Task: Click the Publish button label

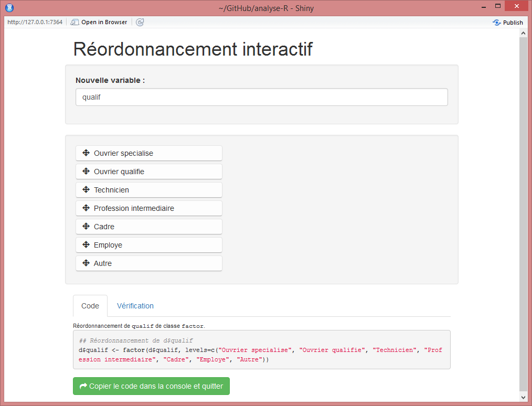Action: click(513, 23)
